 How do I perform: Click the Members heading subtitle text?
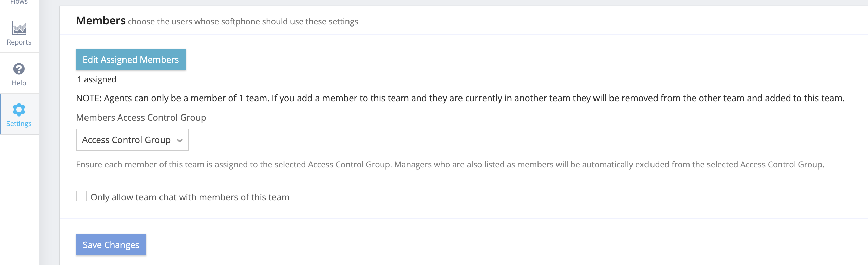(243, 22)
